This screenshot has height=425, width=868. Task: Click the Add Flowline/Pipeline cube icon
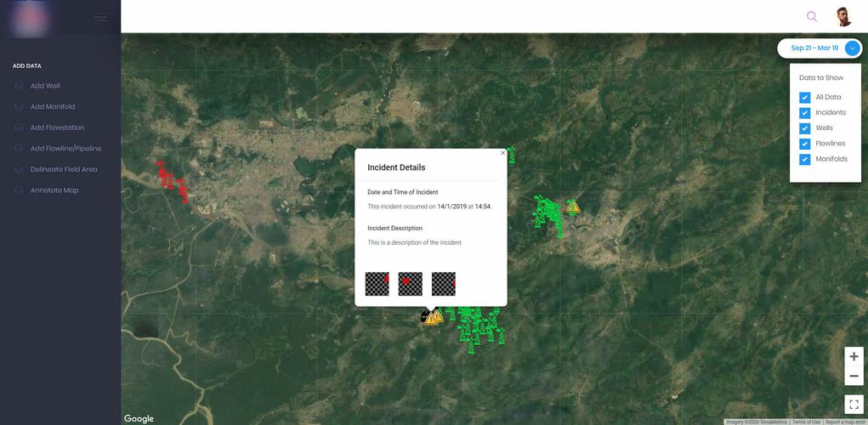point(18,148)
